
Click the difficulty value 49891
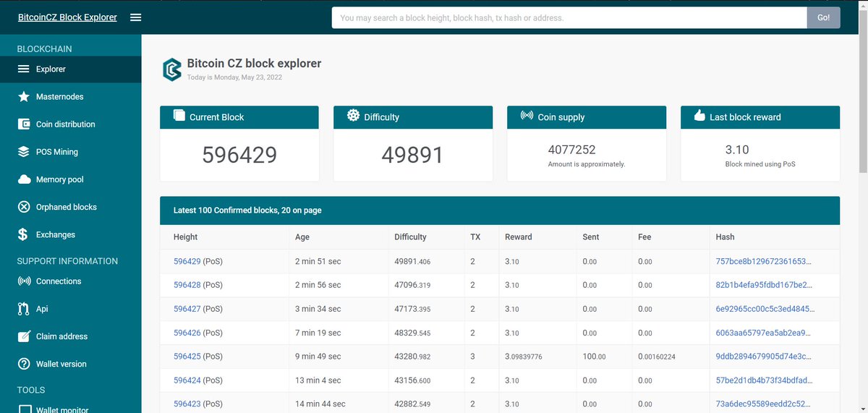click(x=412, y=155)
